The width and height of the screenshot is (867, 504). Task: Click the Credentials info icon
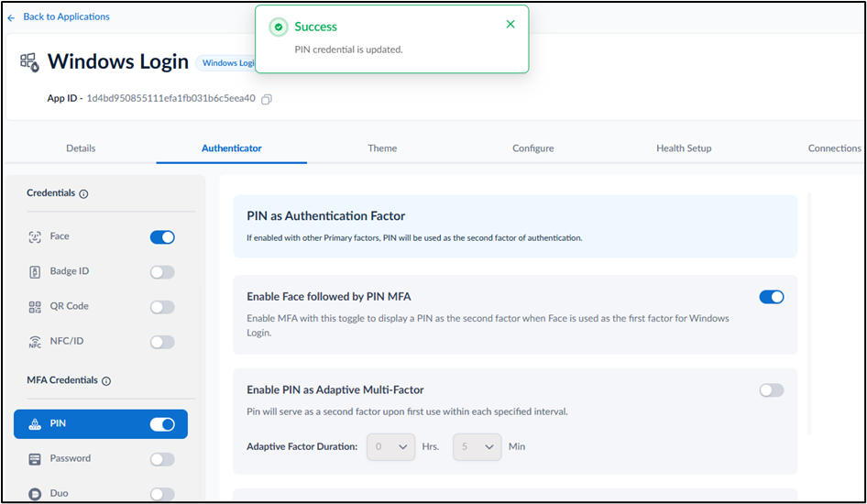[83, 194]
